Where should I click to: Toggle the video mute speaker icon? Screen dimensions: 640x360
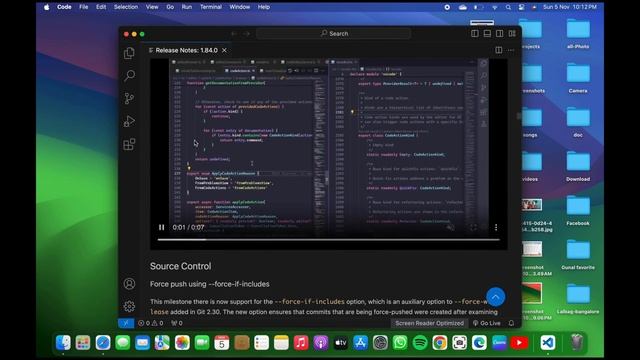tap(450, 227)
